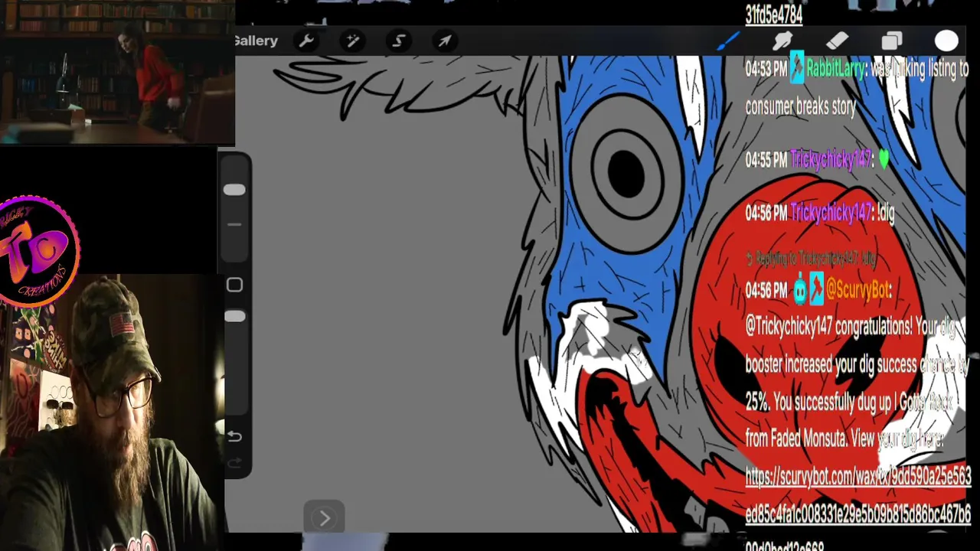Open the scurvybot.com link in chat
The width and height of the screenshot is (980, 551).
point(857,494)
